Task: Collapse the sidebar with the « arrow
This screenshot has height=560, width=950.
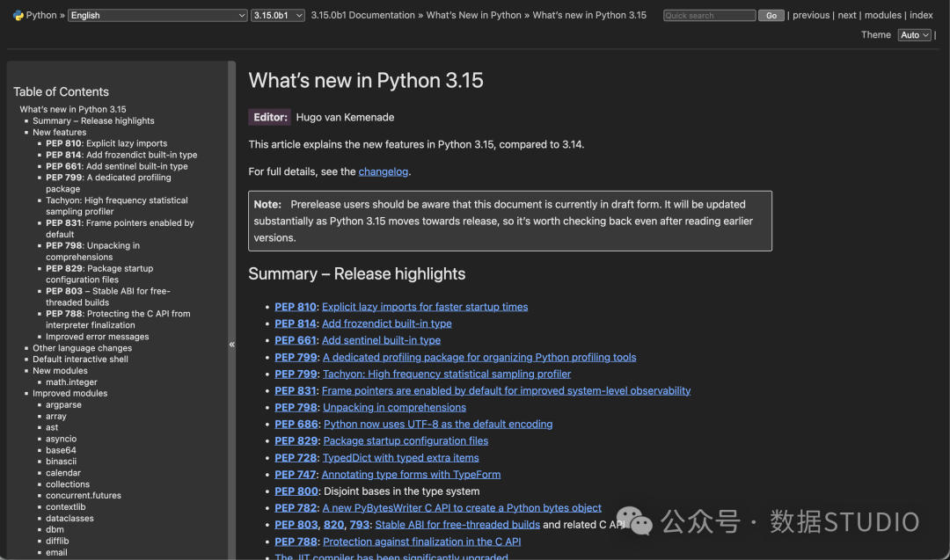Action: (232, 345)
